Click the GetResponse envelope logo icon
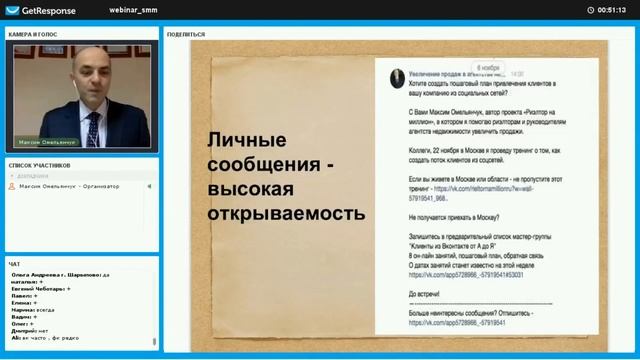This screenshot has width=640, height=360. point(12,10)
